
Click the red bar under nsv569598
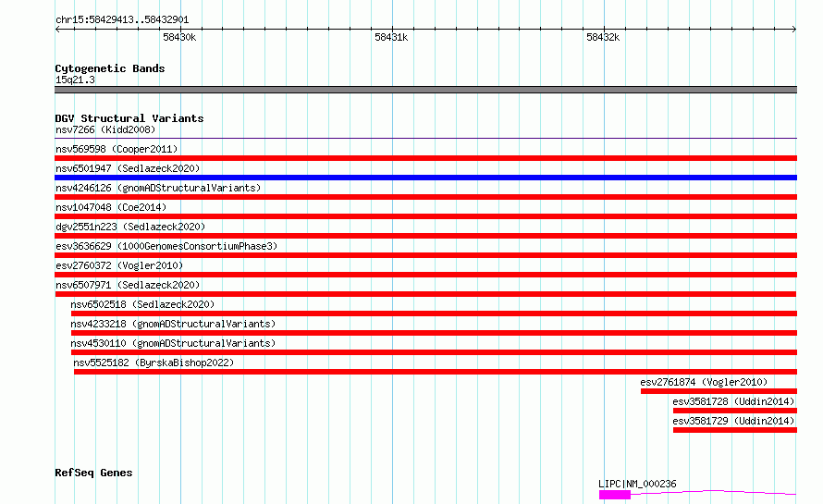pos(425,158)
